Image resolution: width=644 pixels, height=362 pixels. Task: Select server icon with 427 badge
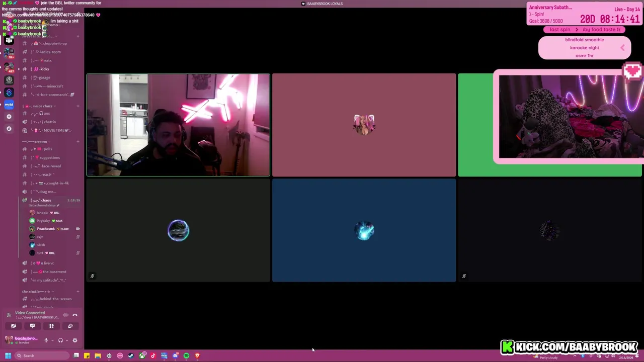tap(9, 66)
